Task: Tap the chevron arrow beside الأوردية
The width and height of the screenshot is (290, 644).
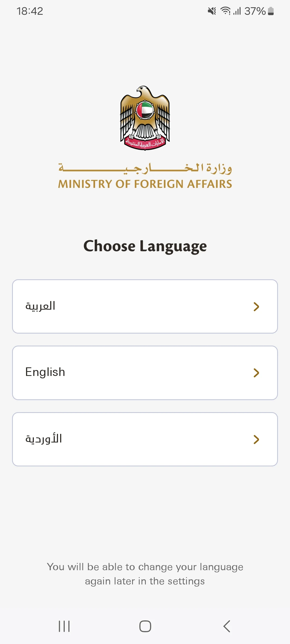Action: pyautogui.click(x=256, y=439)
